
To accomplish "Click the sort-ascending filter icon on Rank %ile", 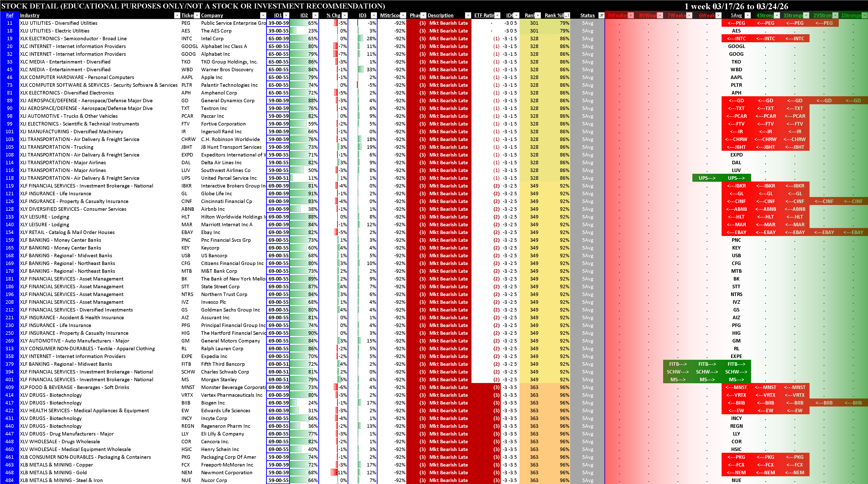I will (x=567, y=15).
